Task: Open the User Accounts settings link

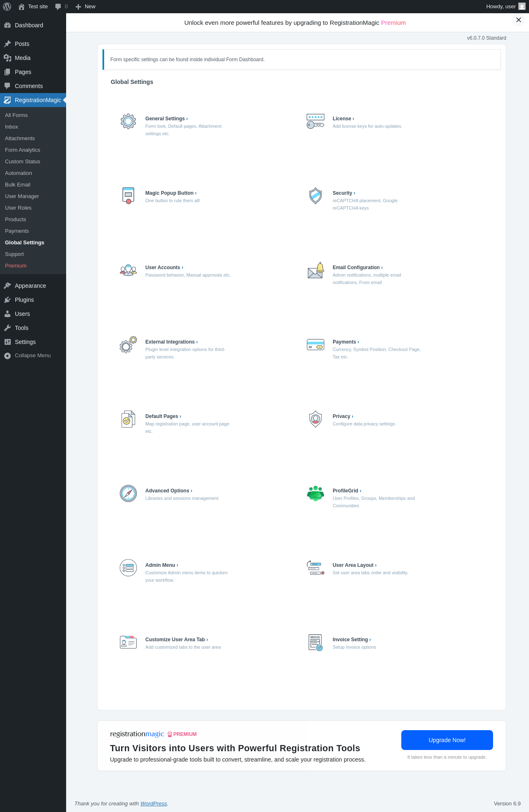Action: tap(164, 267)
